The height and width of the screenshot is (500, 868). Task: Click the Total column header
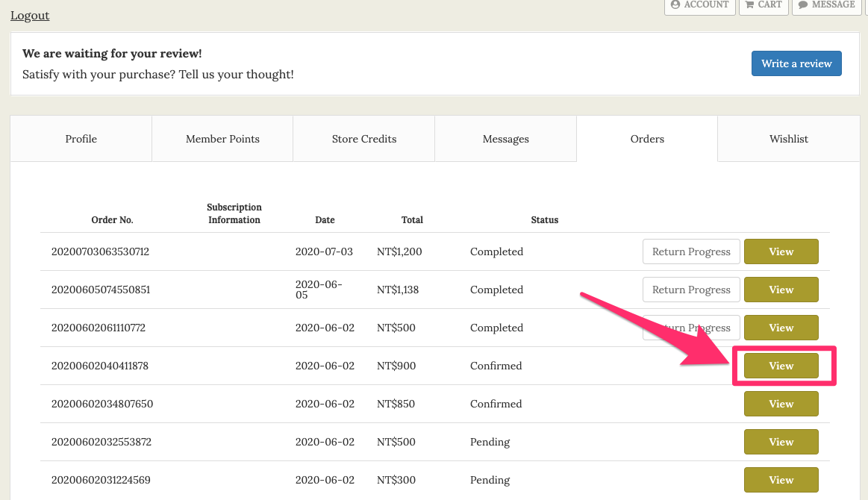413,220
